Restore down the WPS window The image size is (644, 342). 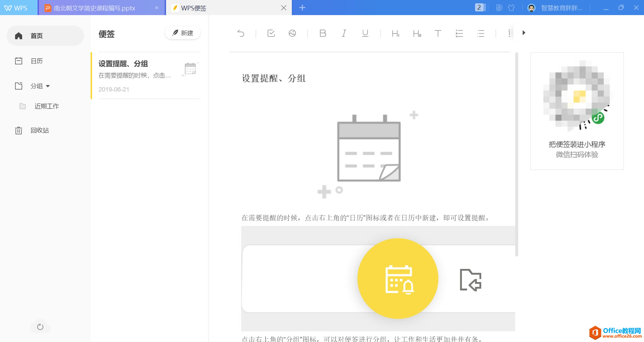pos(621,8)
